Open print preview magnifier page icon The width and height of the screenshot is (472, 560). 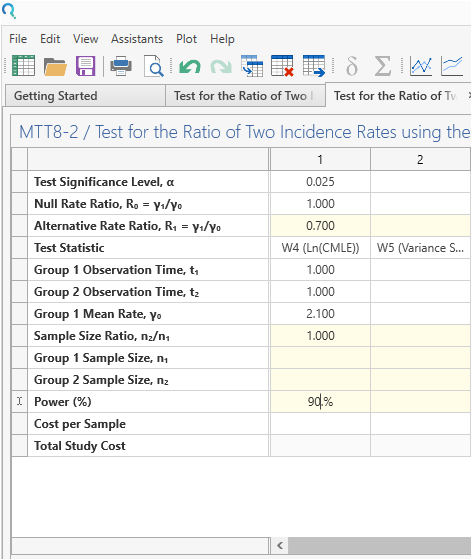(x=154, y=66)
